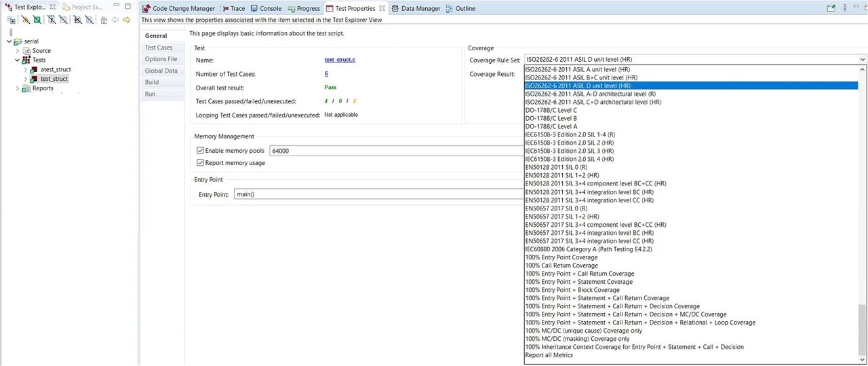Open the view menu dots at top right
The height and width of the screenshot is (366, 868).
click(845, 8)
